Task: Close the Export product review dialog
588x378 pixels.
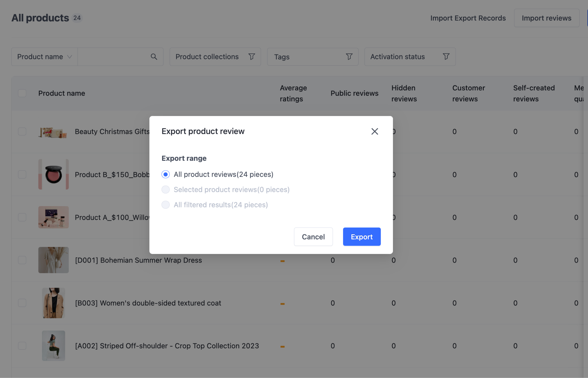Action: [x=374, y=131]
